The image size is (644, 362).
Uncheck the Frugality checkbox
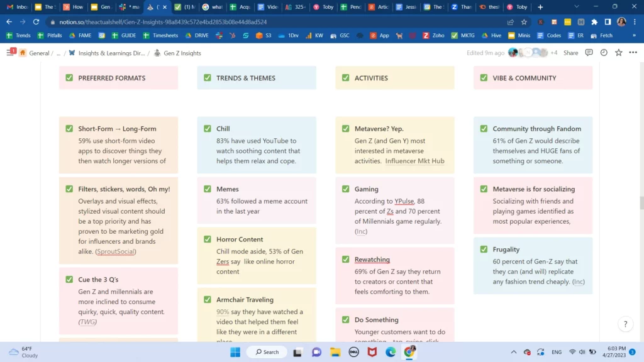pos(484,250)
